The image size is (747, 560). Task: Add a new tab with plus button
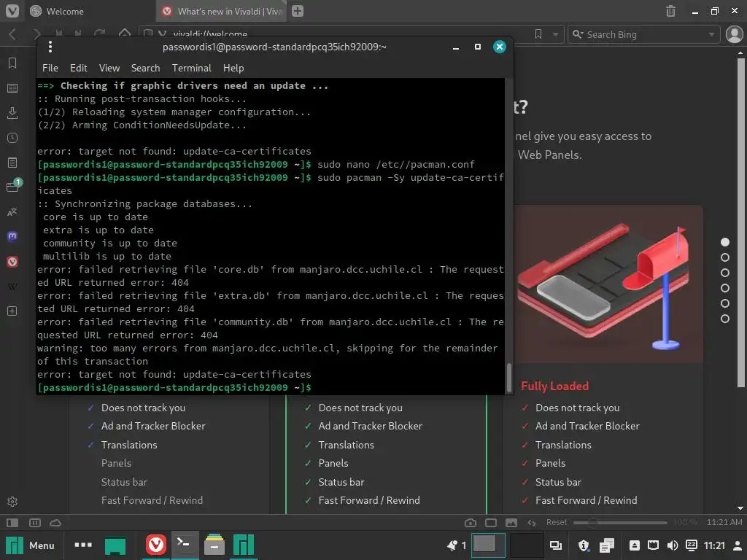(298, 11)
